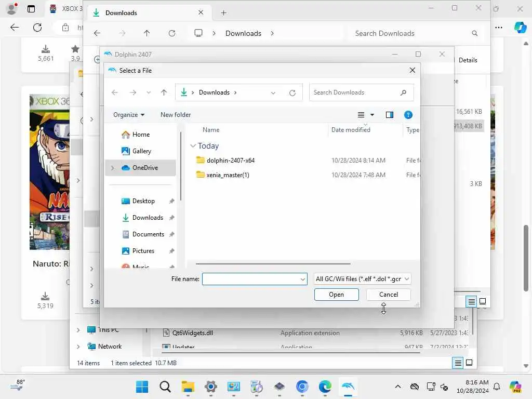Screen dimensions: 532x399
Task: Open view options dropdown arrow
Action: pos(372,115)
